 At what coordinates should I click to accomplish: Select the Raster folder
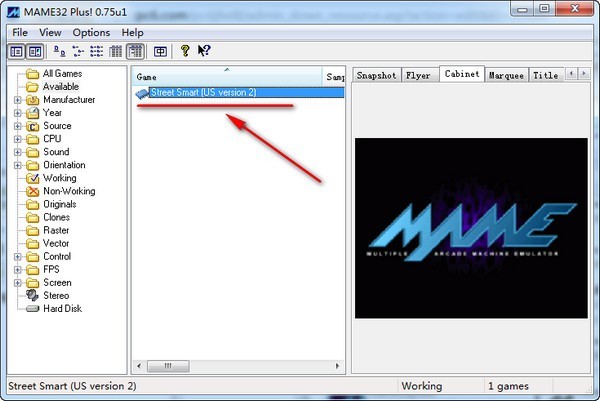click(56, 230)
